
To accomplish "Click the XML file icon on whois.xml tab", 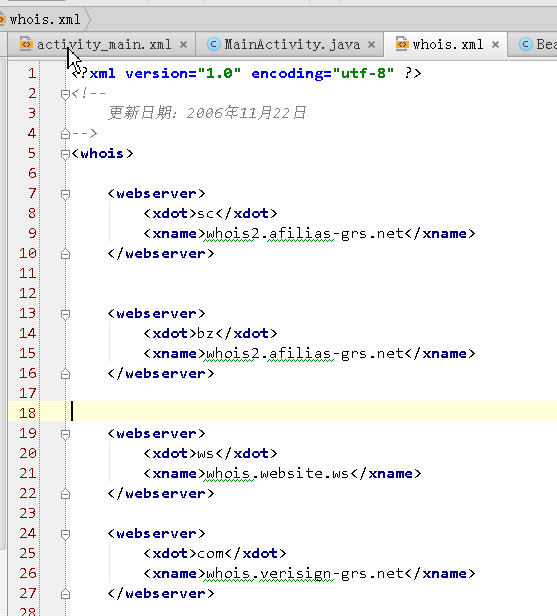I will pos(401,44).
